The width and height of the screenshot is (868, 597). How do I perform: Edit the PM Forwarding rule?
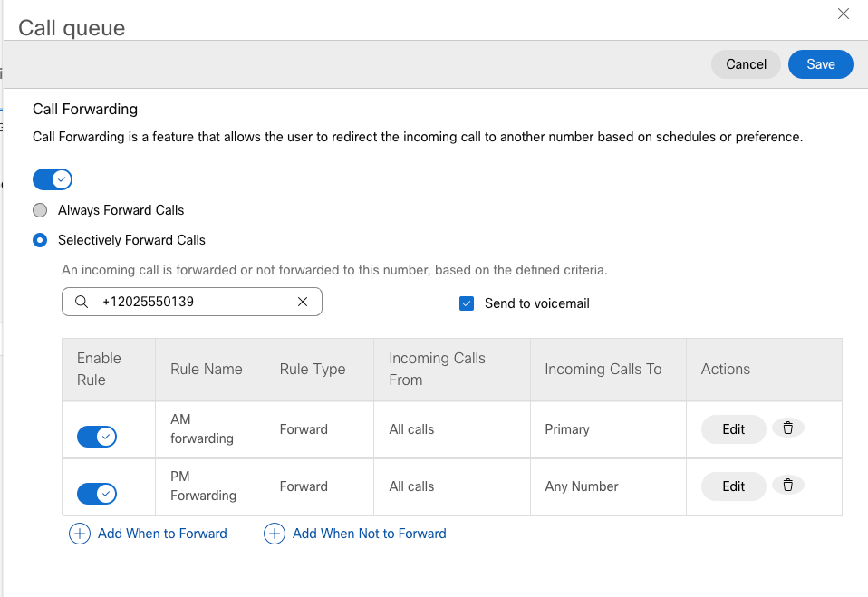pyautogui.click(x=734, y=486)
